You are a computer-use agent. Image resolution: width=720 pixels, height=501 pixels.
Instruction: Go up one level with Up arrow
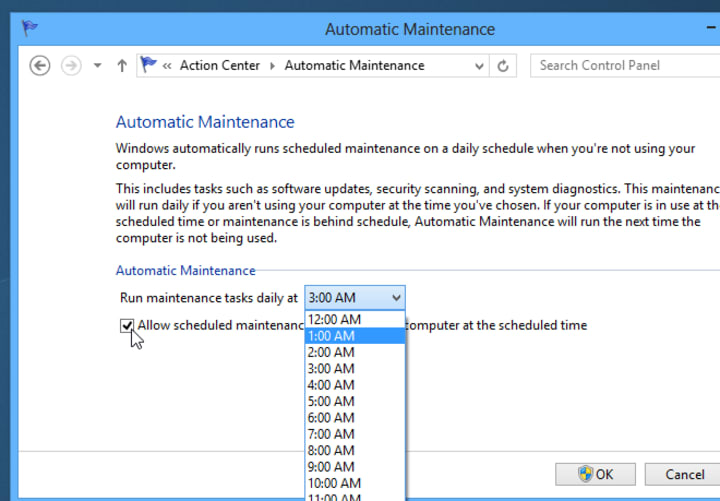coord(122,66)
